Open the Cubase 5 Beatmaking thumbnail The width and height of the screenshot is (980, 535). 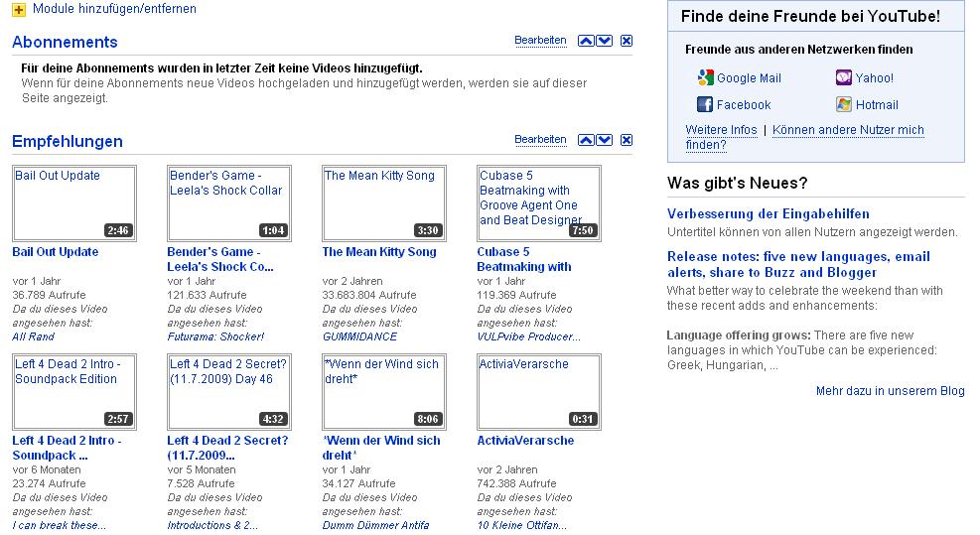[539, 203]
